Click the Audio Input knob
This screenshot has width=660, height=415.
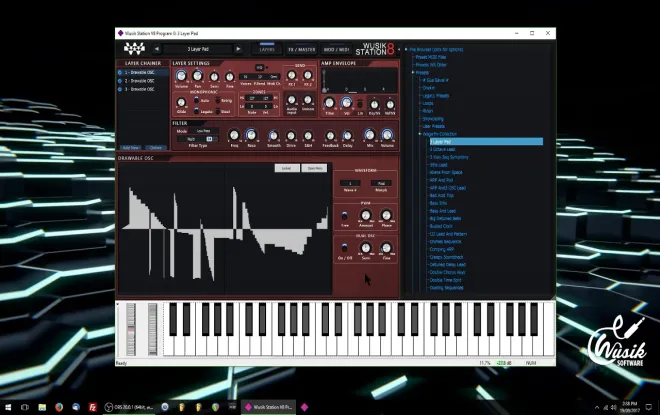[x=291, y=100]
